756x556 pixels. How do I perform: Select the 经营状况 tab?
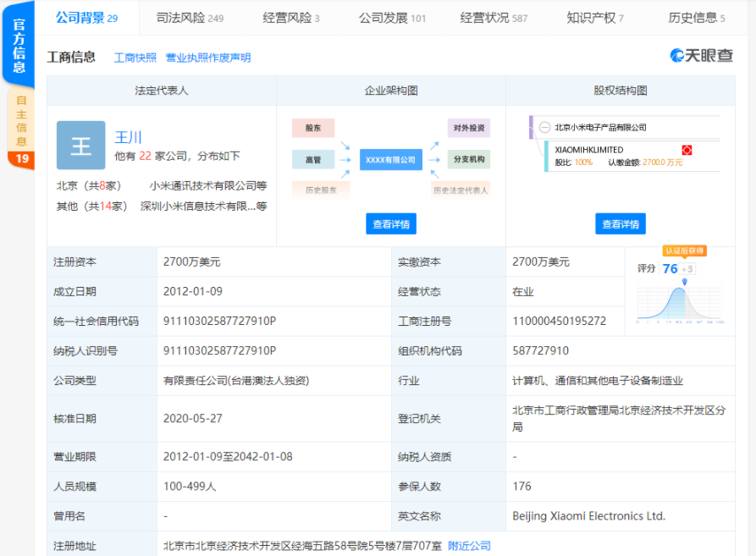494,18
